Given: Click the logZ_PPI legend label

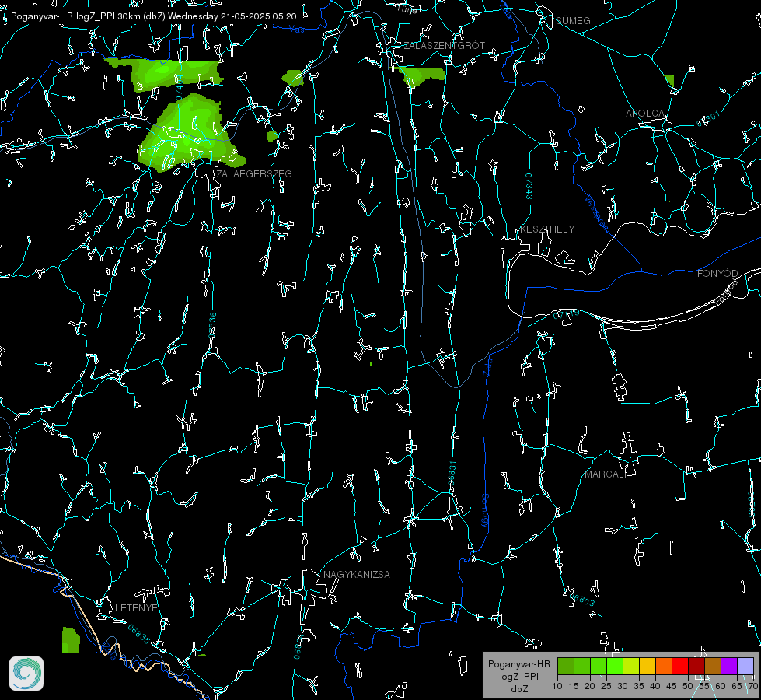Looking at the screenshot, I should pos(518,676).
